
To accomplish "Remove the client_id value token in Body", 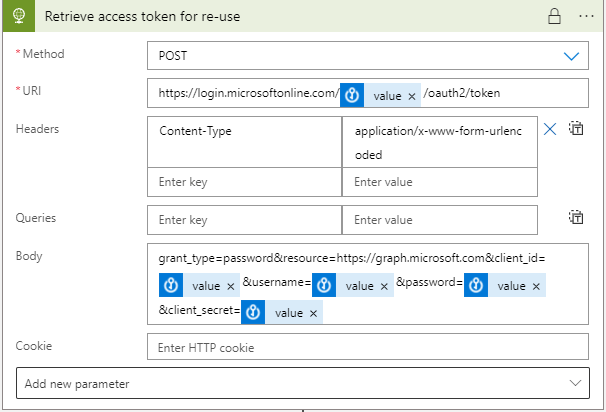I will tap(231, 286).
